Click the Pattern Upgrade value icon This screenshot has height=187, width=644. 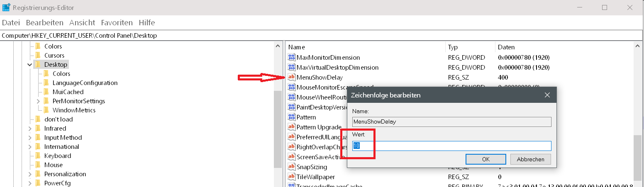(x=292, y=127)
